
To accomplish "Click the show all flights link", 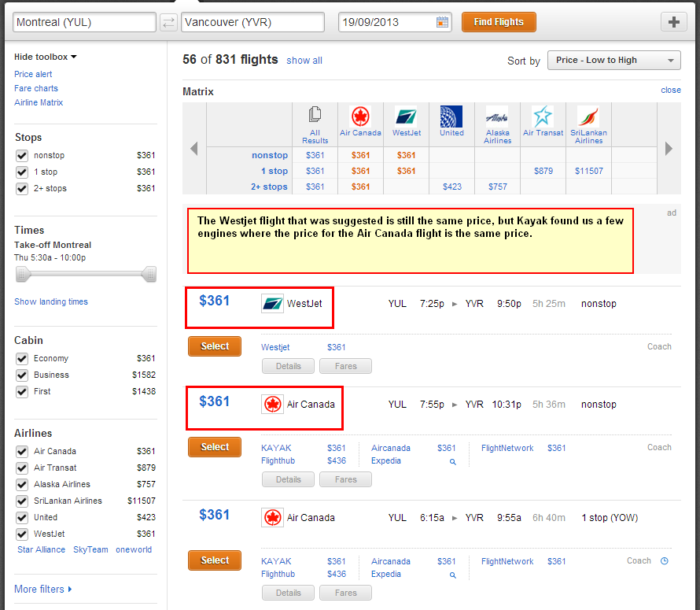I will click(304, 61).
